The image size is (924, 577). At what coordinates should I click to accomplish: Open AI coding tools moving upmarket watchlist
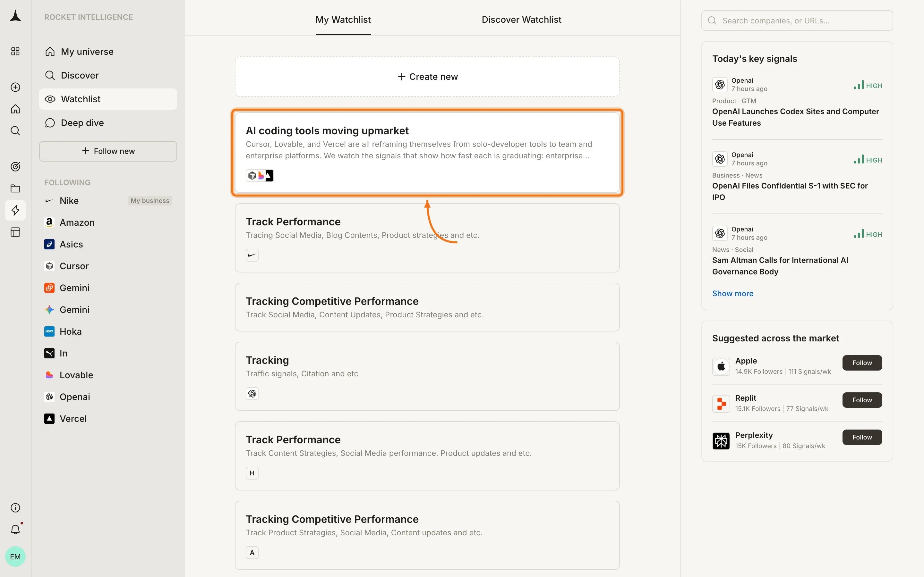[427, 152]
